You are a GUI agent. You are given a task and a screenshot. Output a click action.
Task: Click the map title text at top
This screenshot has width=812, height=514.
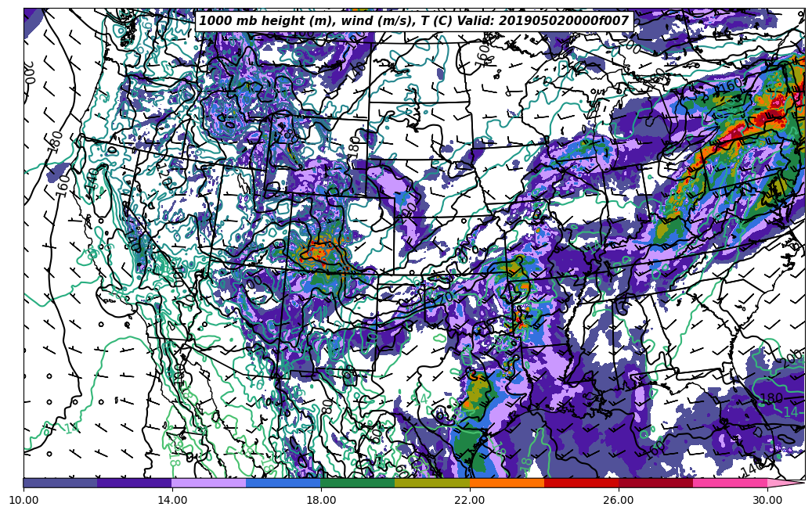point(413,21)
